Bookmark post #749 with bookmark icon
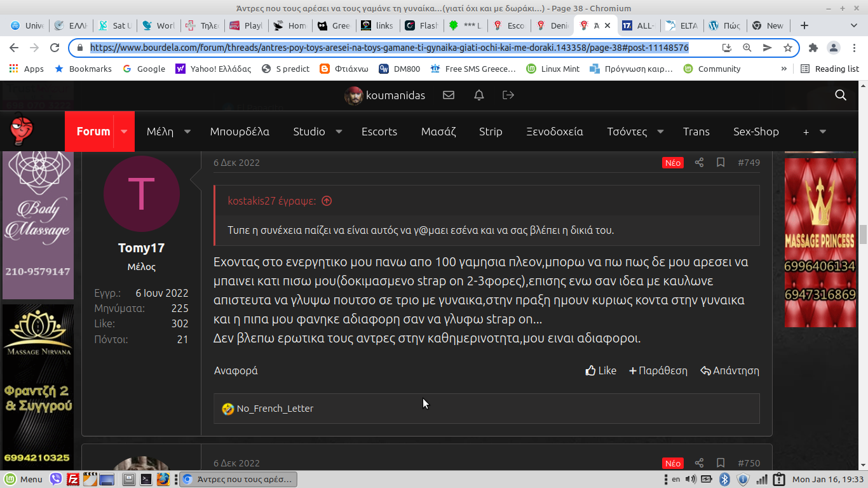 [x=721, y=163]
